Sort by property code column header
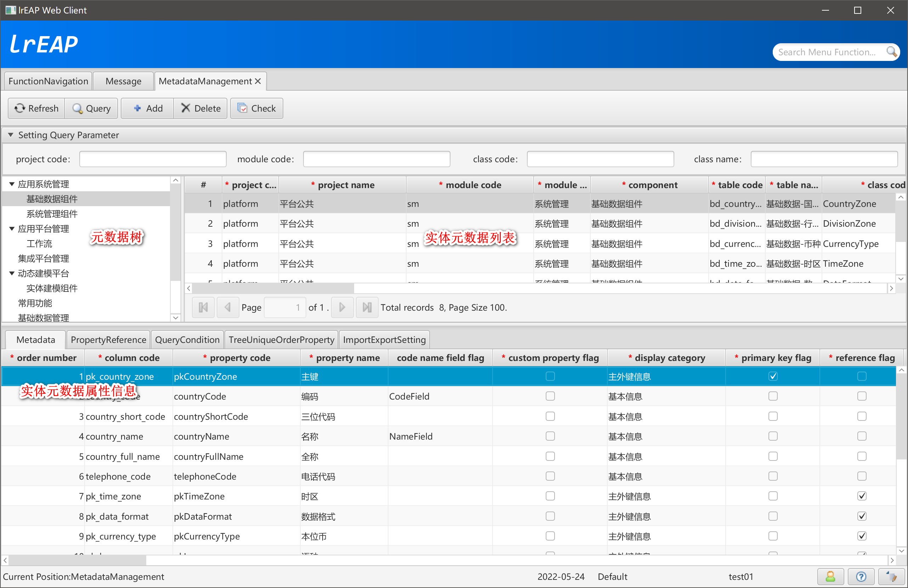908x588 pixels. 237,358
